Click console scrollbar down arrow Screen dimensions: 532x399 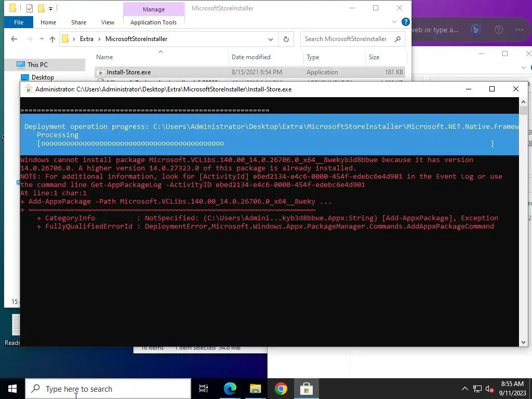[x=523, y=342]
